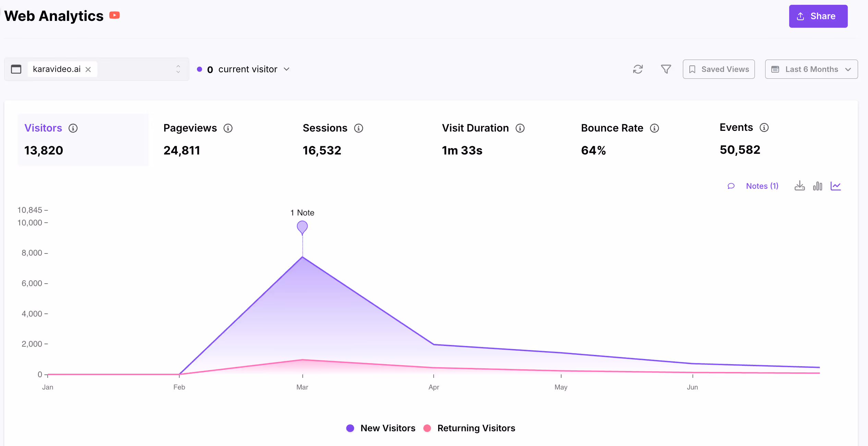Click the refresh data icon

point(638,69)
